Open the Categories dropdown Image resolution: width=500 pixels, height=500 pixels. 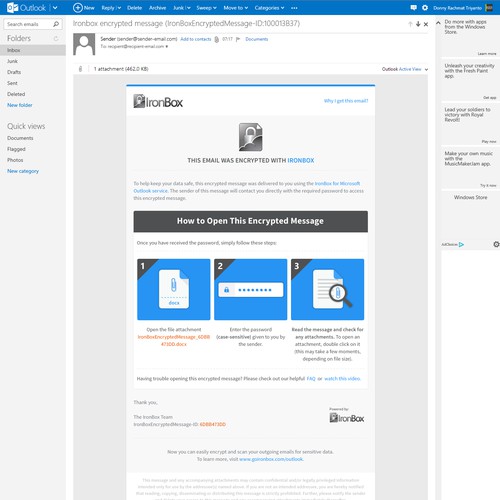point(269,8)
